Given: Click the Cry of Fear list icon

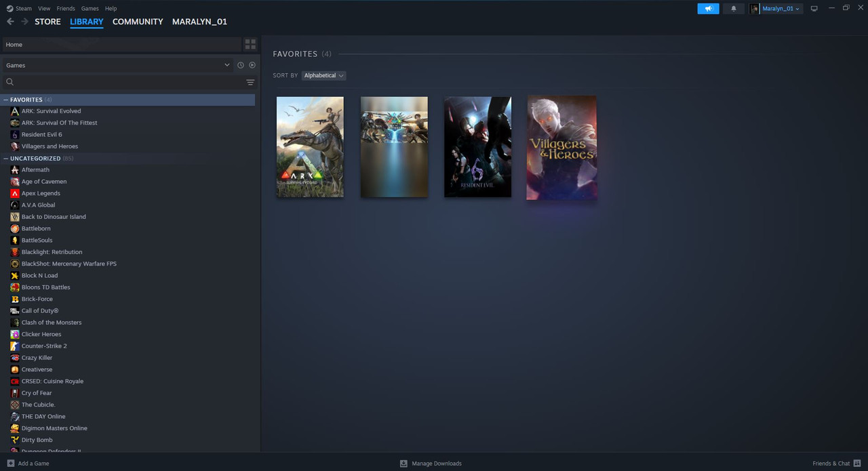Looking at the screenshot, I should pyautogui.click(x=15, y=393).
